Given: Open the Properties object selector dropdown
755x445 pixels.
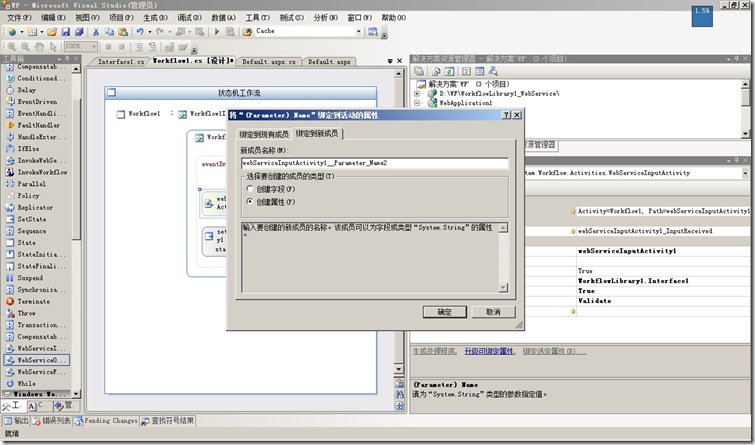Looking at the screenshot, I should click(745, 172).
